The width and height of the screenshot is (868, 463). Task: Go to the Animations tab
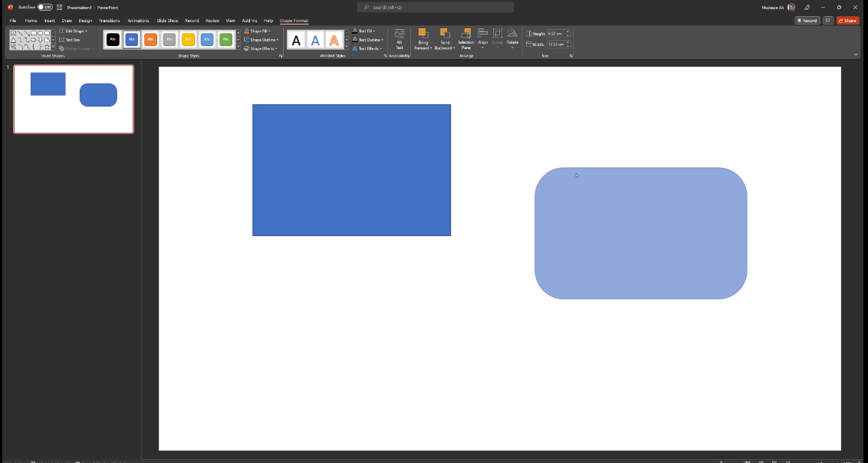point(138,21)
